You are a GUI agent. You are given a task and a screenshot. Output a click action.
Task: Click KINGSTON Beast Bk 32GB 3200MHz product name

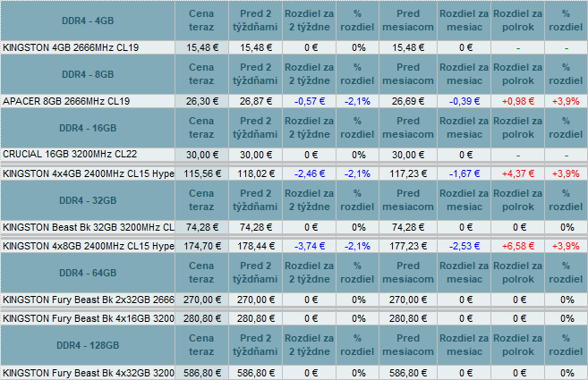click(x=89, y=227)
